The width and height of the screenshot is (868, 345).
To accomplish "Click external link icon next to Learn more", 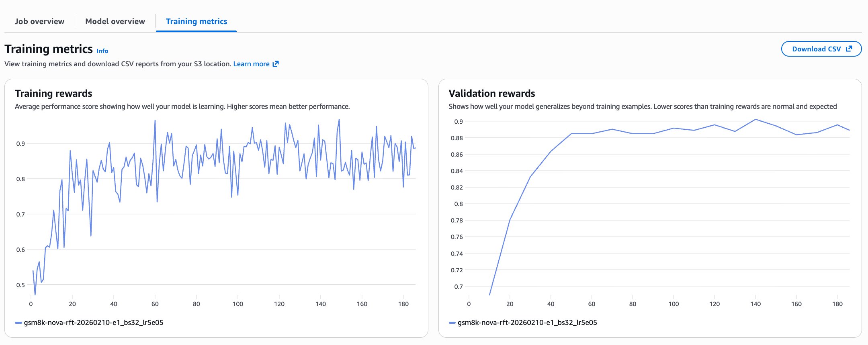I will pyautogui.click(x=276, y=64).
